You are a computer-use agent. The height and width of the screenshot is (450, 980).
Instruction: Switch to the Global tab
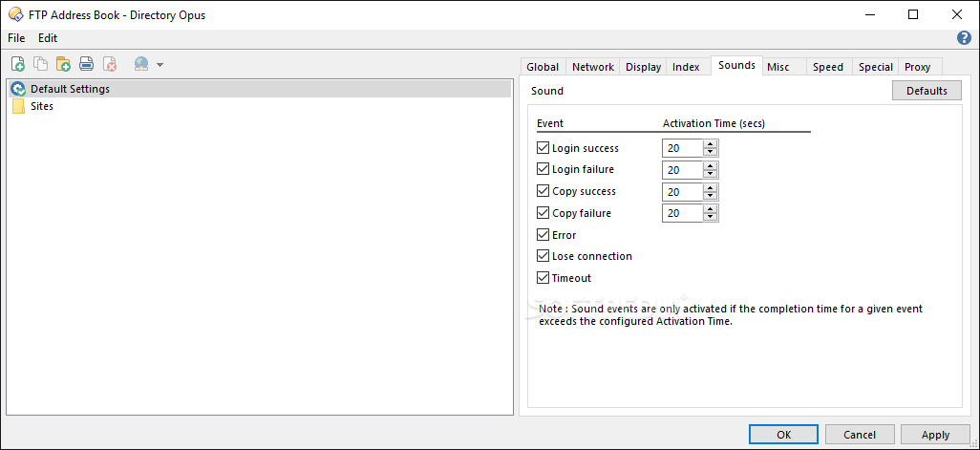click(543, 67)
